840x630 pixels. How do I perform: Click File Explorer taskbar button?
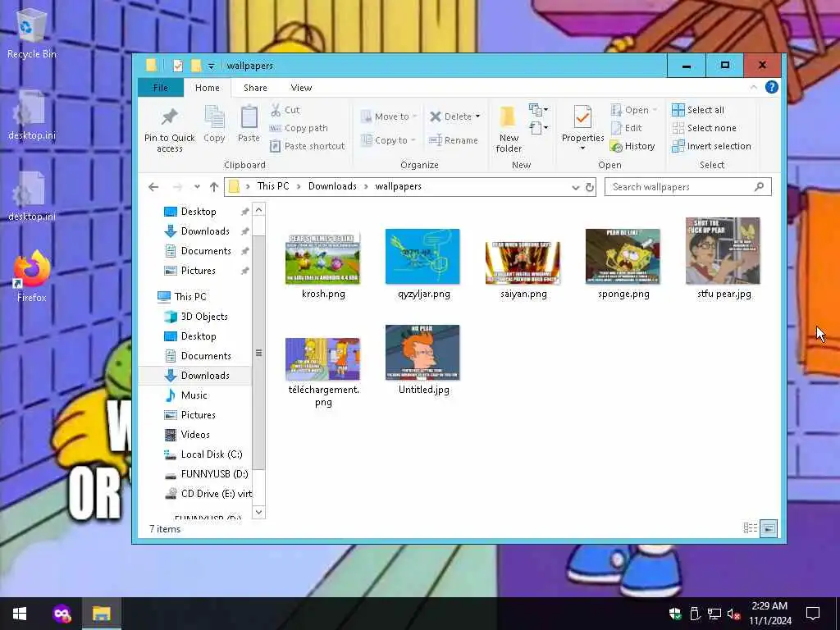tap(101, 614)
